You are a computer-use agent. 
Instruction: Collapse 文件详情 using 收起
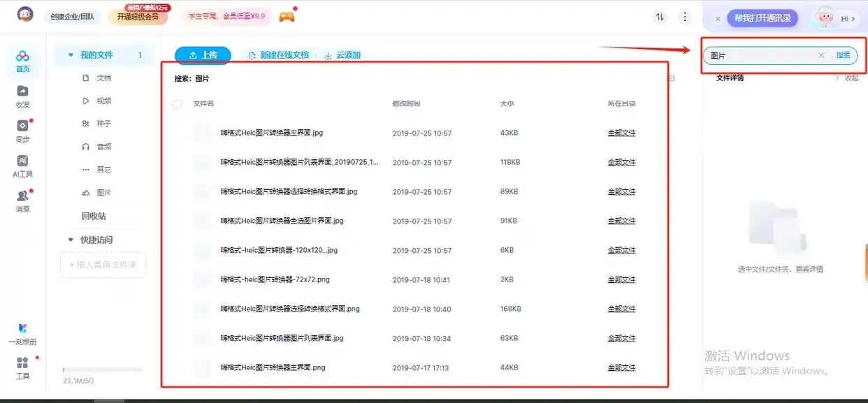point(850,77)
